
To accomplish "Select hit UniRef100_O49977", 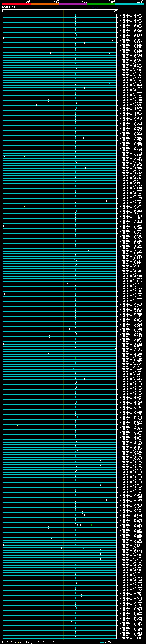I will click(131, 120).
